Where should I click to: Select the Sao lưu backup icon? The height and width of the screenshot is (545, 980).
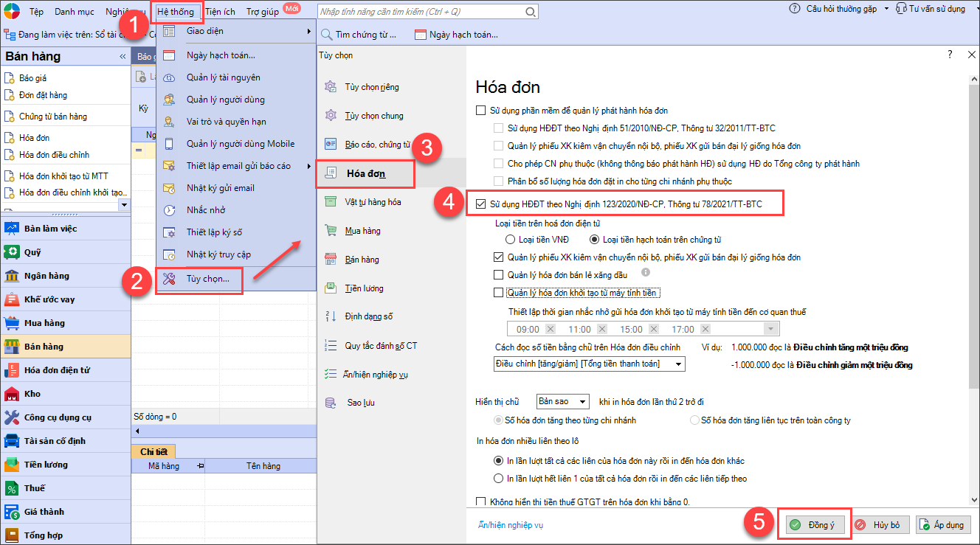coord(331,403)
